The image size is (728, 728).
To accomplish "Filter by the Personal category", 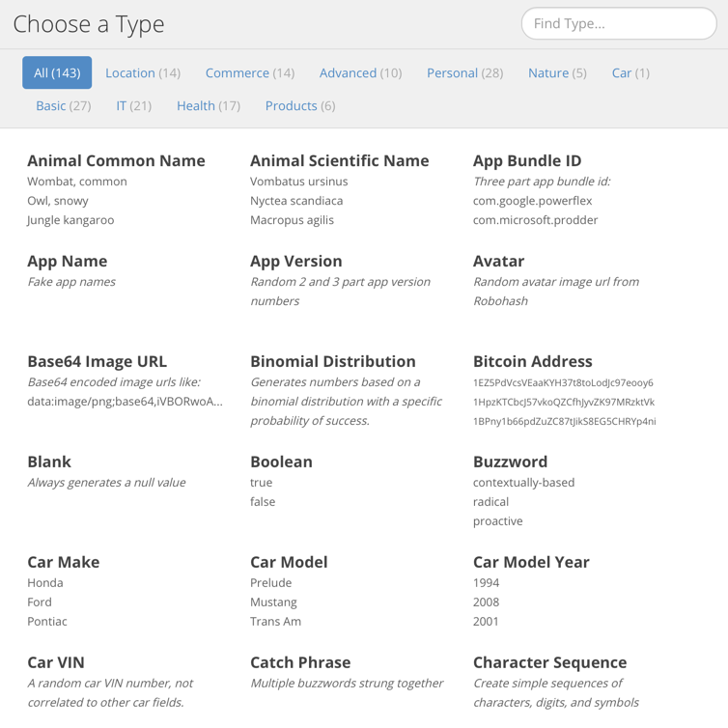I will point(464,72).
